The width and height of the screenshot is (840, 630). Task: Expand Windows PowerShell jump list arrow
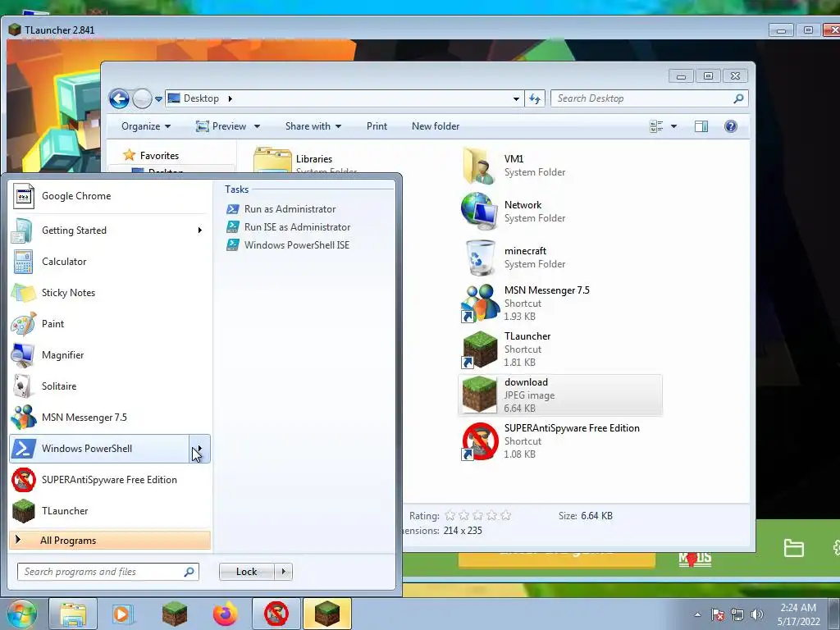point(199,449)
